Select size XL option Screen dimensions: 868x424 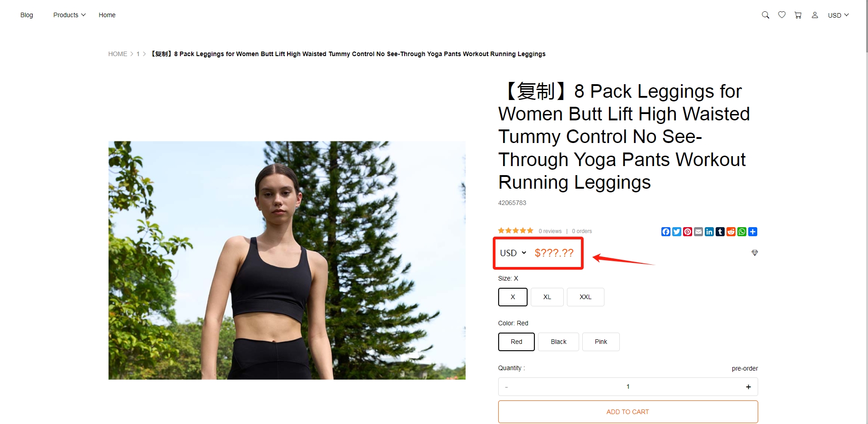tap(547, 297)
